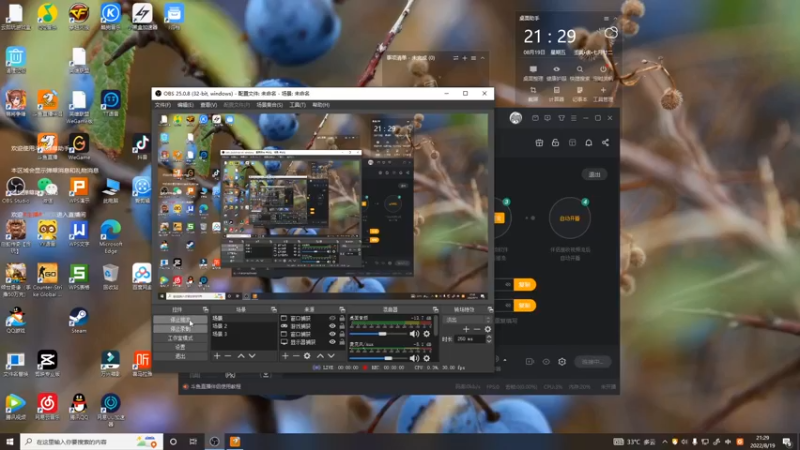Open Settings from the OBS controls panel
The image size is (800, 450).
(181, 347)
